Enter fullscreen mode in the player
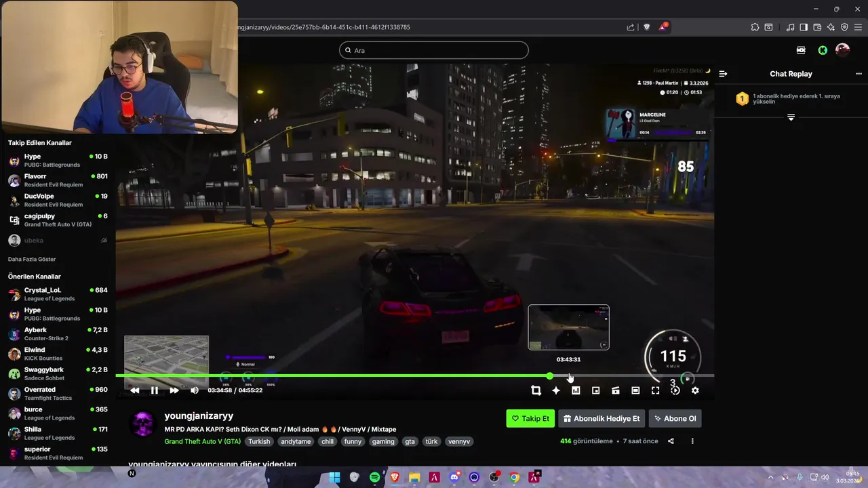The width and height of the screenshot is (868, 488). pyautogui.click(x=655, y=390)
